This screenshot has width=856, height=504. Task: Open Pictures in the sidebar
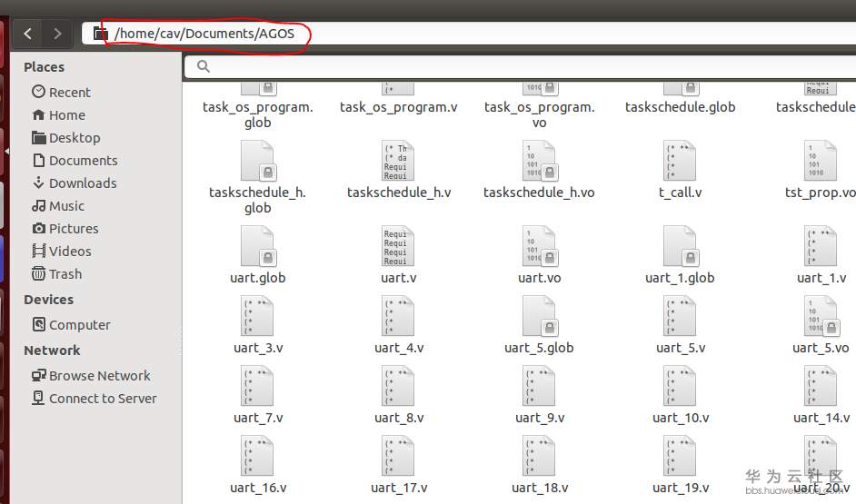pos(65,229)
